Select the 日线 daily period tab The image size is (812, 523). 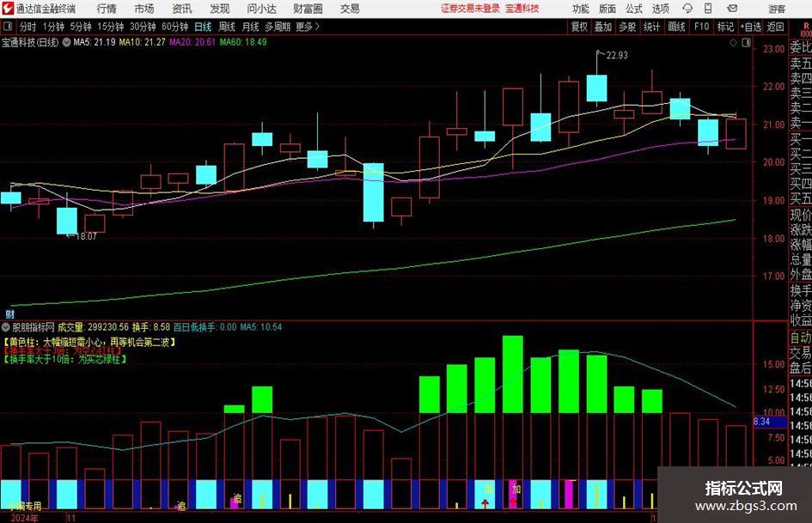click(x=203, y=27)
